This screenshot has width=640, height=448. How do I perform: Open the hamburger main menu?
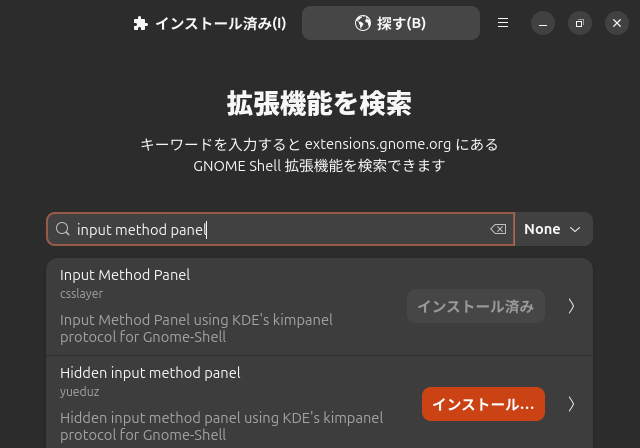click(x=503, y=23)
